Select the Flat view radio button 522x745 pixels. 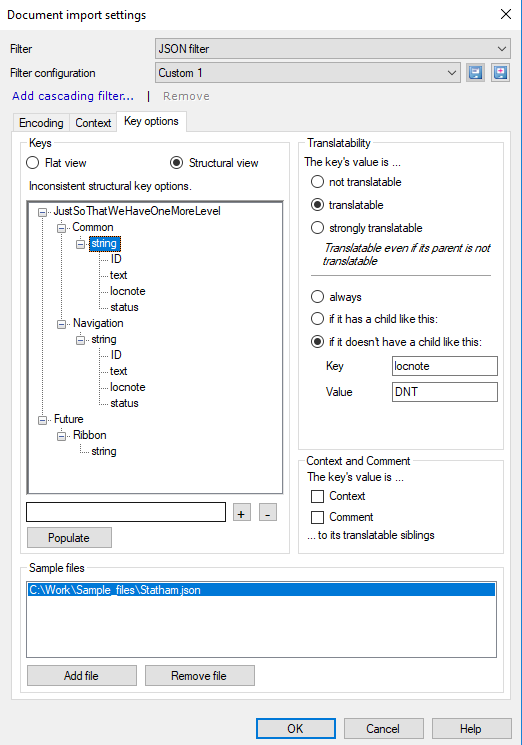point(33,163)
